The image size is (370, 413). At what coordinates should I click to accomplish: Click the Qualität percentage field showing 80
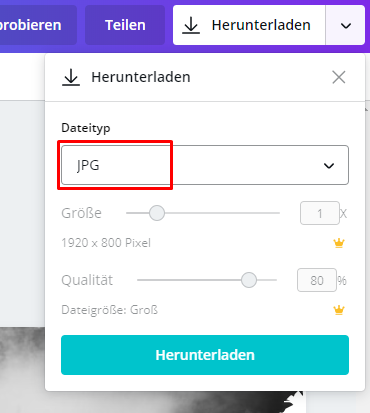point(317,280)
